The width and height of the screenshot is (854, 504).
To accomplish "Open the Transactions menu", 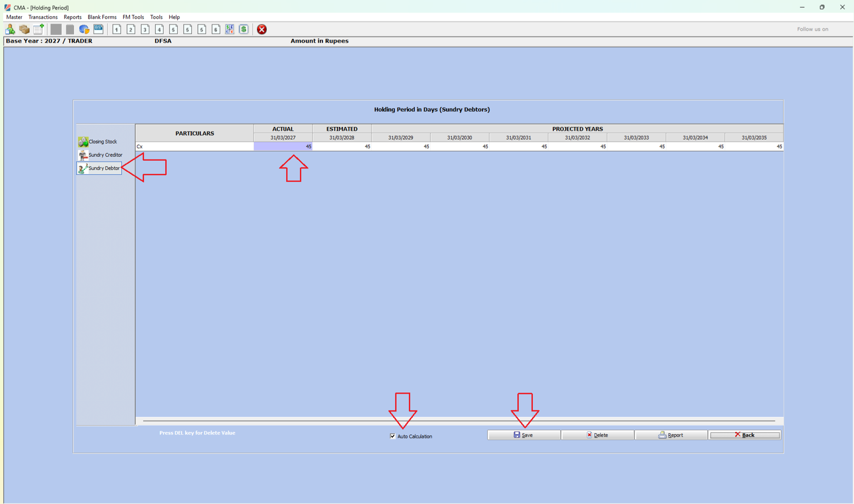I will coord(43,17).
